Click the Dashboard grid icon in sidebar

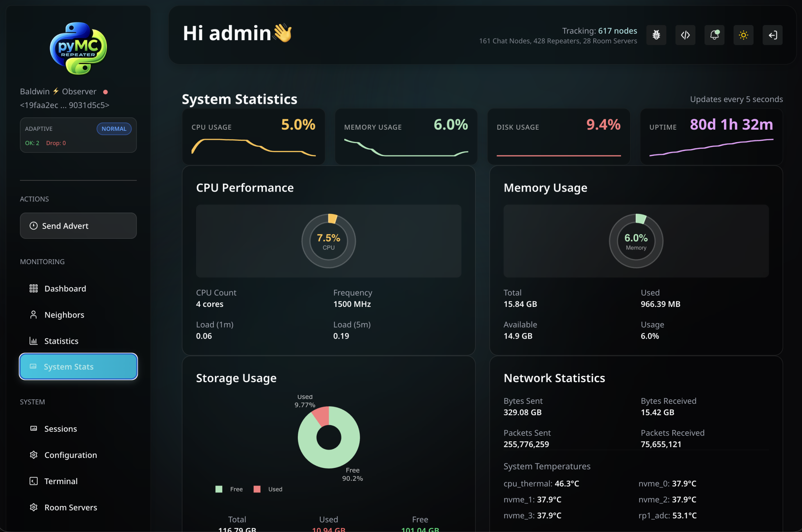pos(34,288)
